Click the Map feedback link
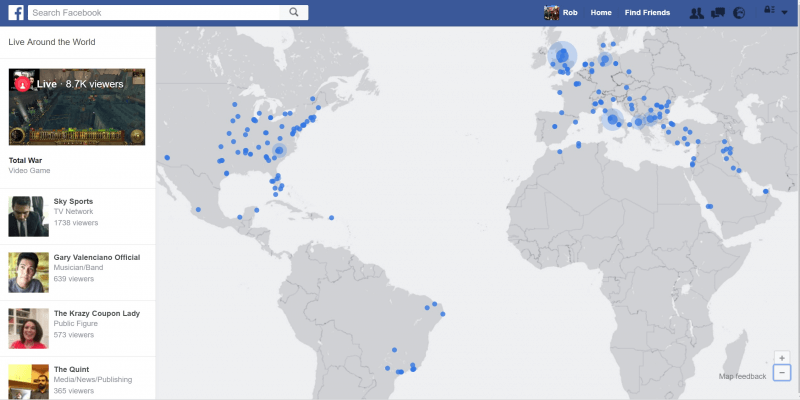 [742, 377]
